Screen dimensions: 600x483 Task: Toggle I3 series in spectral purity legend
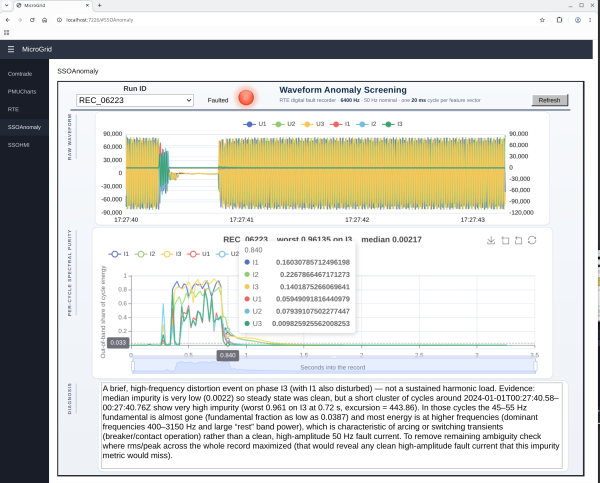(x=171, y=254)
